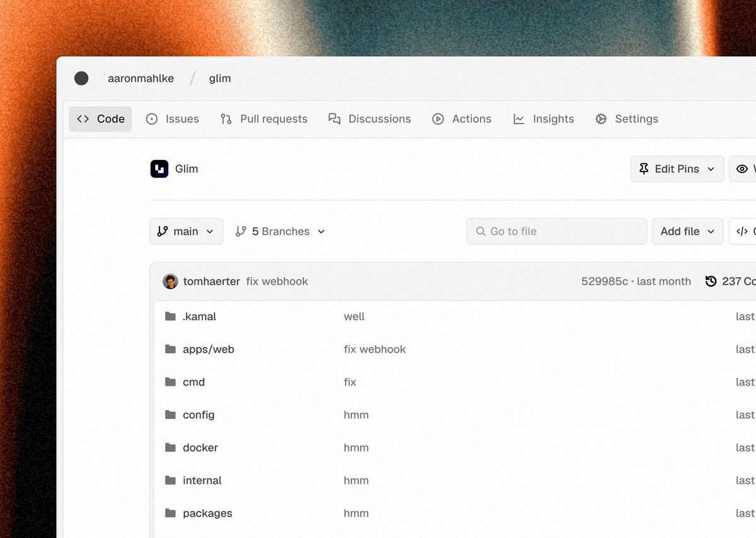
Task: Open the Pull requests tab
Action: [264, 118]
